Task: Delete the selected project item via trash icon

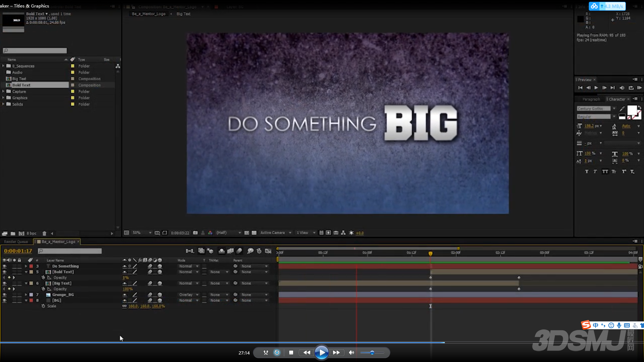Action: pyautogui.click(x=45, y=234)
